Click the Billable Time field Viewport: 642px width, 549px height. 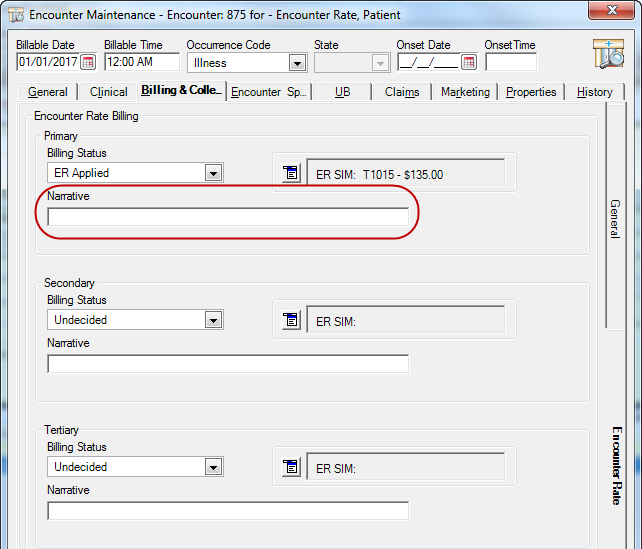pyautogui.click(x=142, y=62)
